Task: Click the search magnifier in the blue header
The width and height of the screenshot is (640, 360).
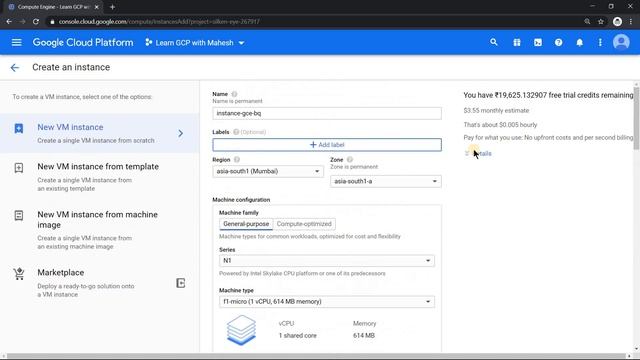Action: (x=494, y=42)
